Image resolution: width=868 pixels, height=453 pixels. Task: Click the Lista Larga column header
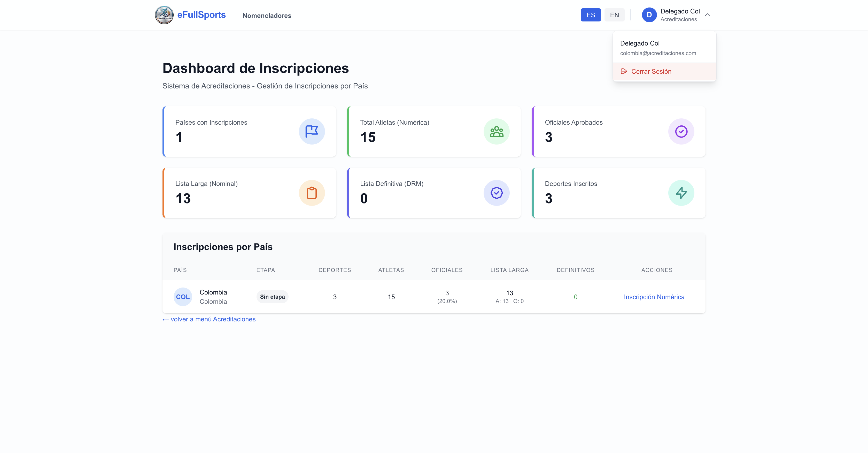509,270
